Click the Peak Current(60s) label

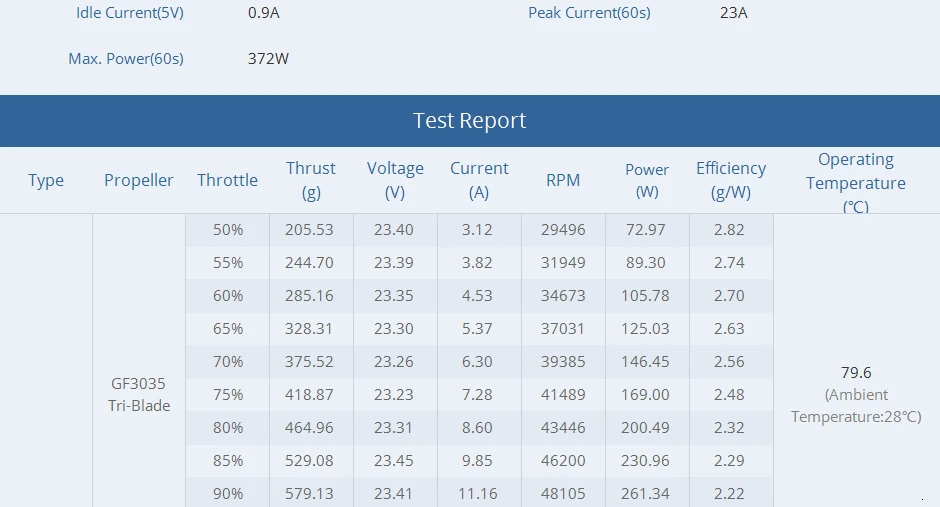(589, 13)
